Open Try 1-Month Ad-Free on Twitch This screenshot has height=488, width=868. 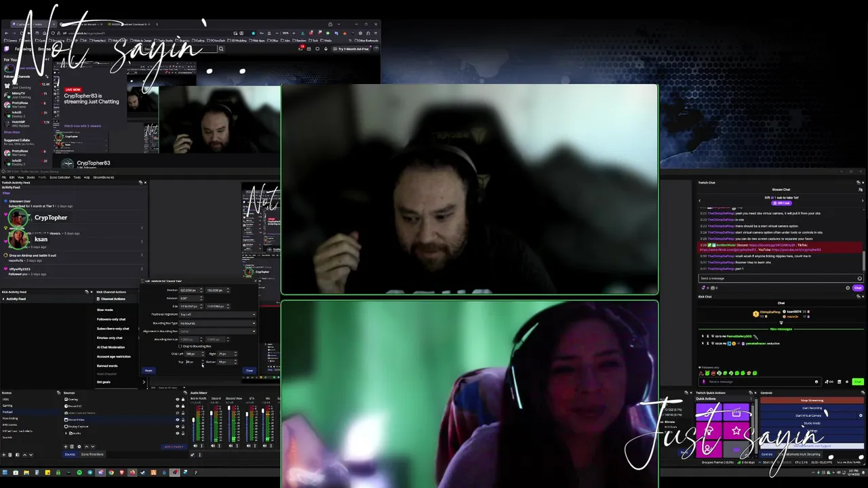click(x=352, y=49)
